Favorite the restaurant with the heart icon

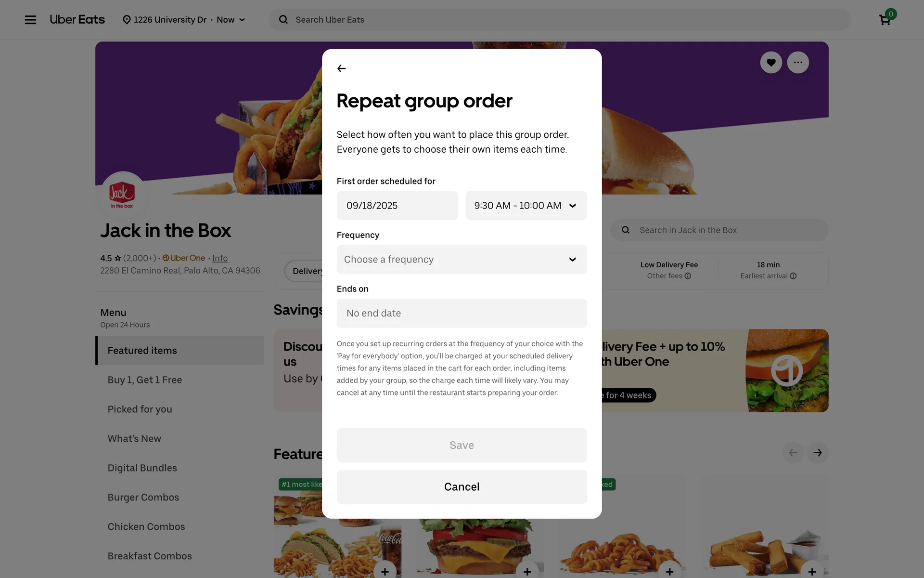coord(771,63)
